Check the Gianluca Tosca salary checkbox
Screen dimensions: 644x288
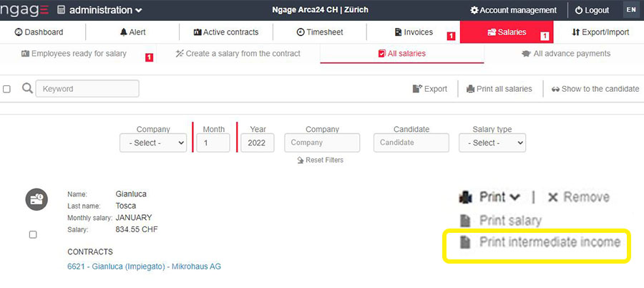33,234
